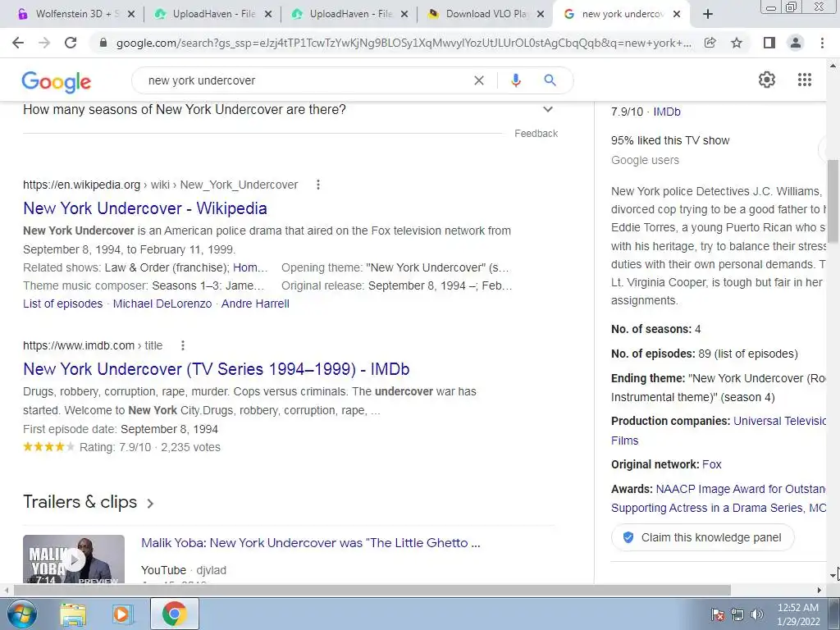Switch to the second UploadHaven tab
This screenshot has width=840, height=630.
coord(350,14)
